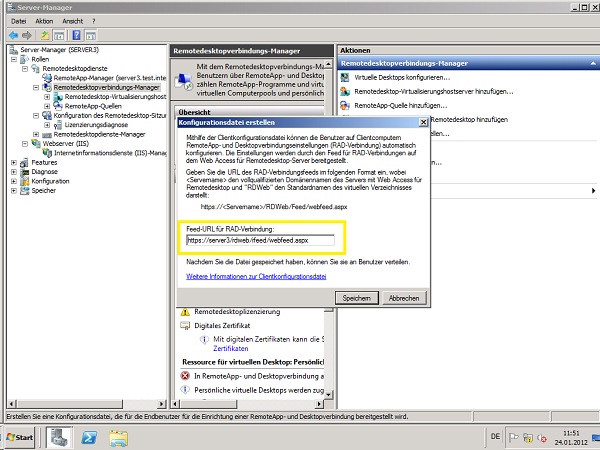Image resolution: width=600 pixels, height=450 pixels.
Task: Click the Remotedesktop-Virtualisierungshostserver hinzufügen icon
Action: pyautogui.click(x=345, y=91)
